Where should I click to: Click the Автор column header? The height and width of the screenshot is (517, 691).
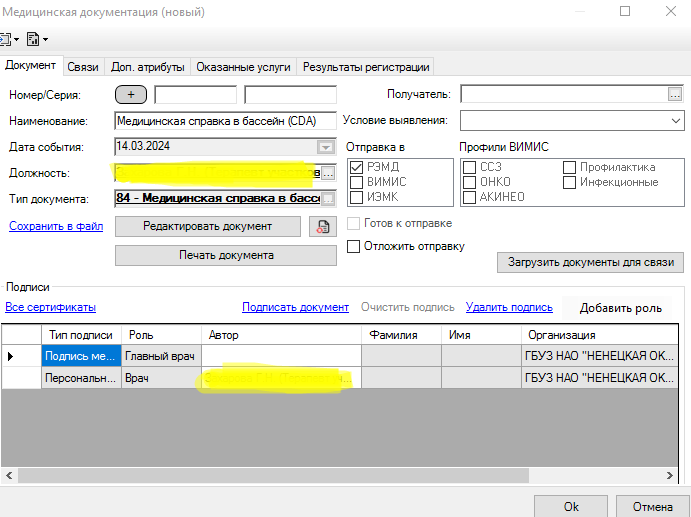(x=281, y=335)
